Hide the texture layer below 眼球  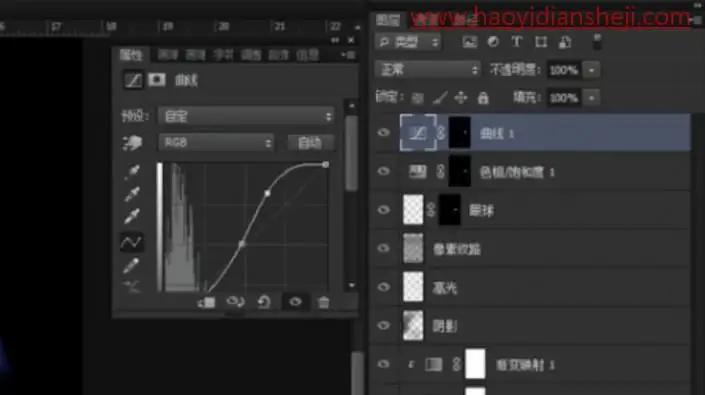[383, 249]
